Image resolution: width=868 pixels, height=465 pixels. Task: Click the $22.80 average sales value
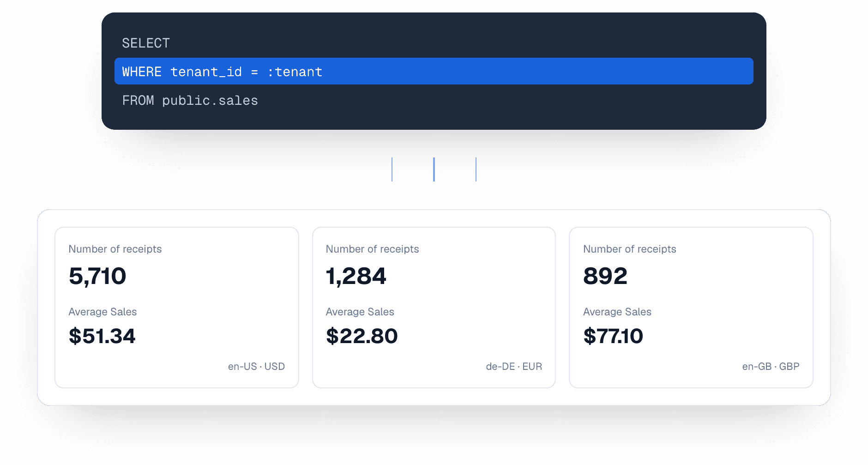(362, 336)
